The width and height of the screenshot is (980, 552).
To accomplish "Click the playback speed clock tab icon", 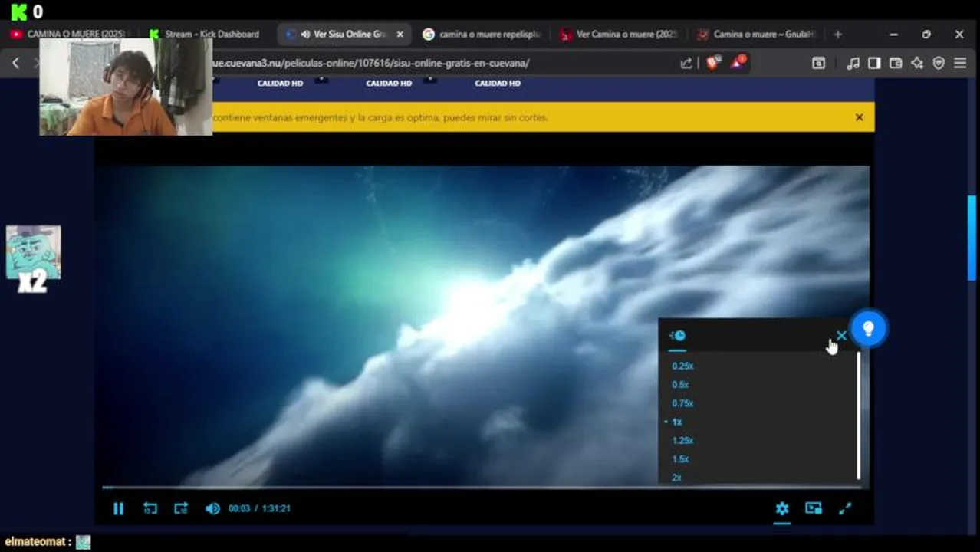I will 677,336.
